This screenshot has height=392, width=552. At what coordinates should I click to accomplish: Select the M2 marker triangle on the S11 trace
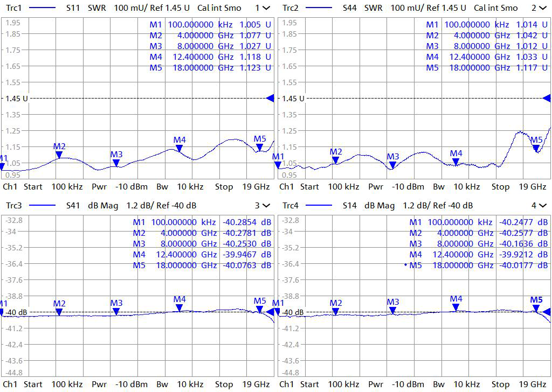click(59, 155)
